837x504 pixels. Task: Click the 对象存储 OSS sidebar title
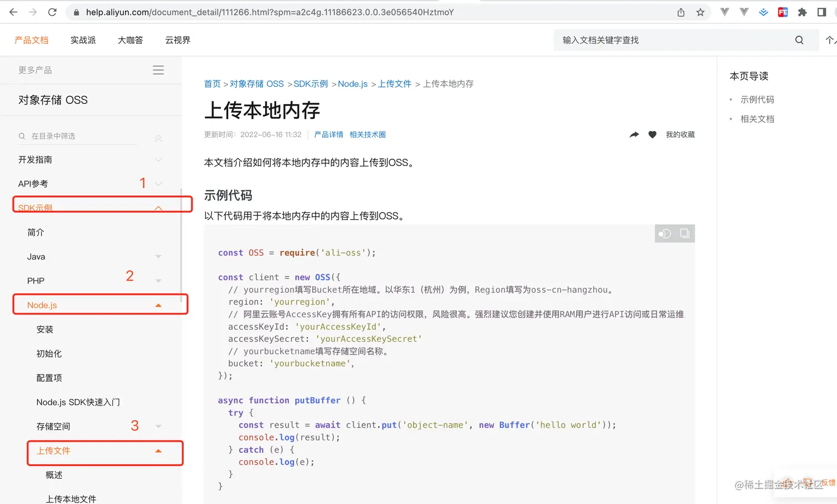(x=53, y=100)
